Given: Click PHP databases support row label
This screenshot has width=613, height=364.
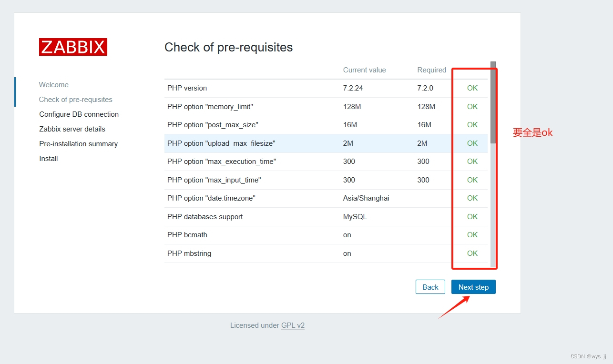Looking at the screenshot, I should [205, 217].
